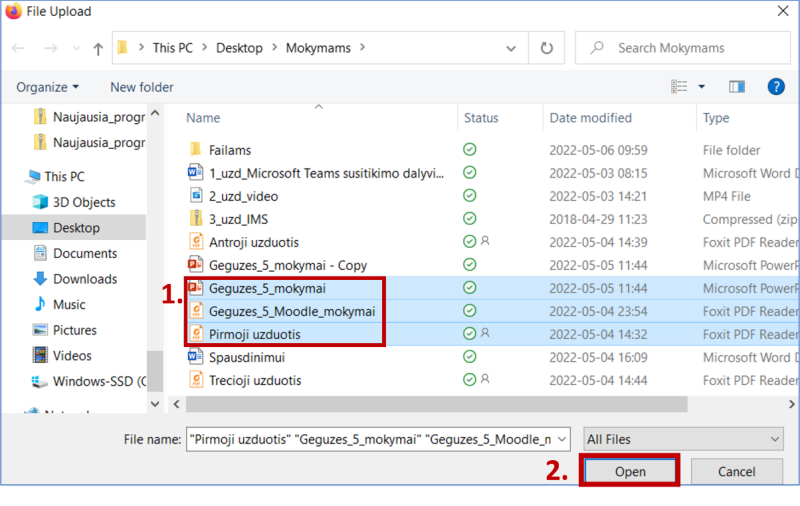
Task: Select Downloads in the navigation pane
Action: click(85, 279)
